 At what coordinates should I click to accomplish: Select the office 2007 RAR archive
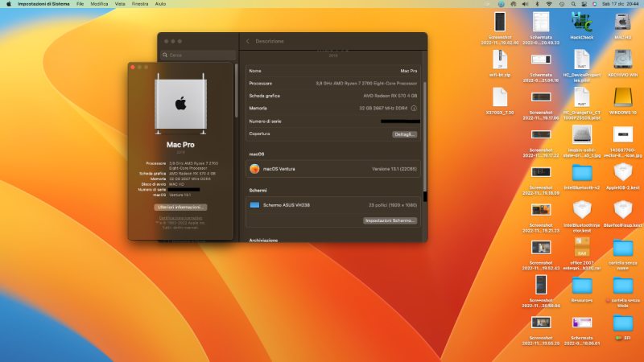[581, 248]
